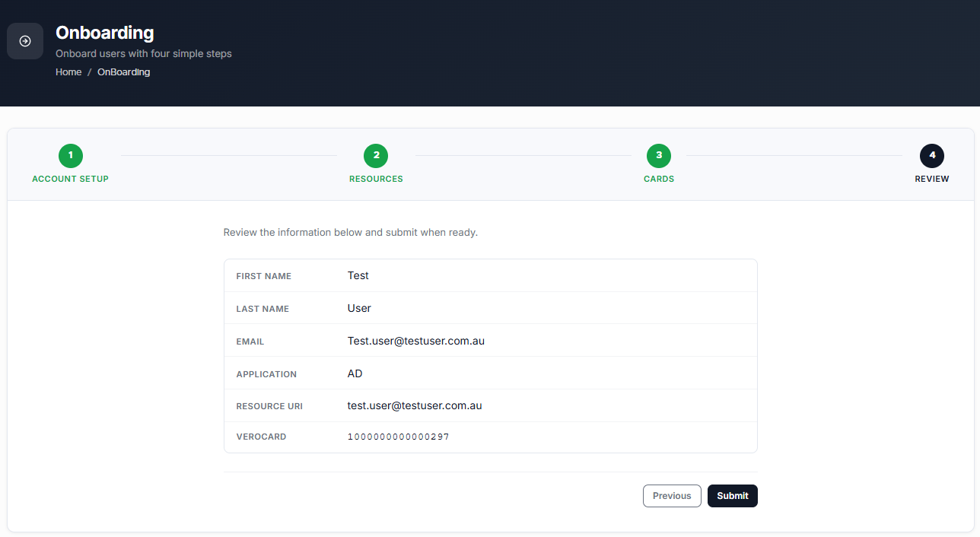Click the Verocard number 1000000000000297

(x=399, y=437)
